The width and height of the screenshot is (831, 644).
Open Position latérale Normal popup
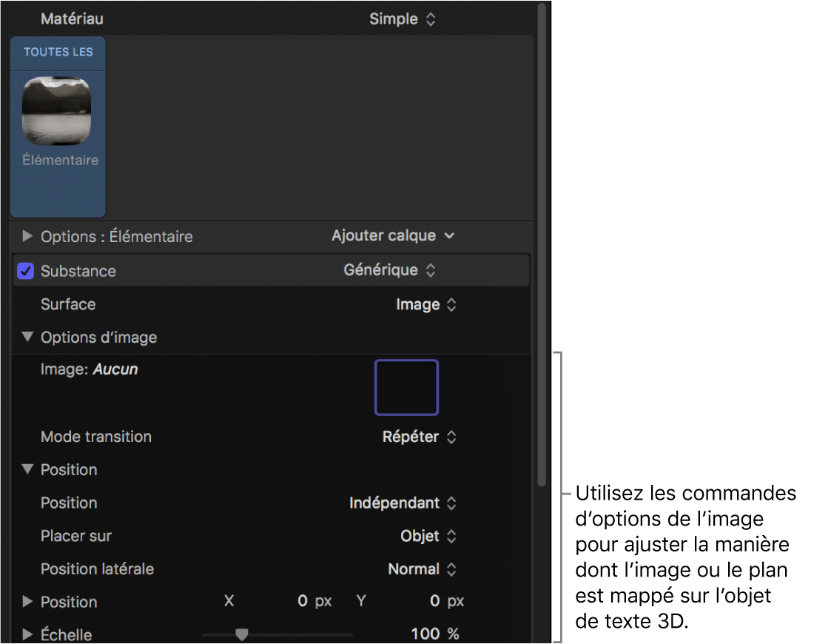click(423, 569)
